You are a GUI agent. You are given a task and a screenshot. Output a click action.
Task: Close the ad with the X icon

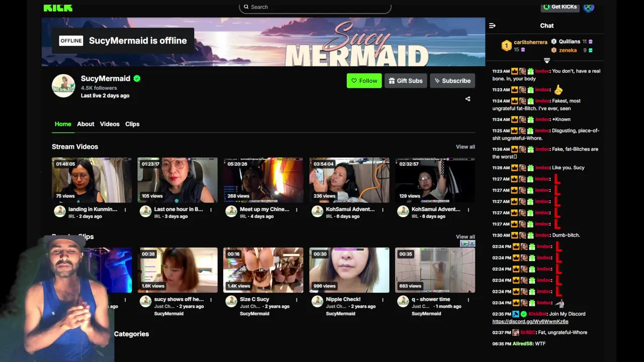point(472,243)
